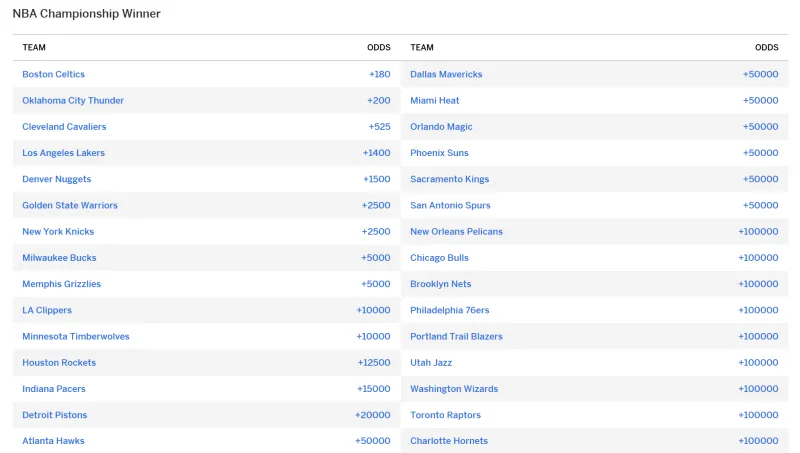Open the Atlanta Hawks link
This screenshot has width=800, height=453.
coord(54,441)
